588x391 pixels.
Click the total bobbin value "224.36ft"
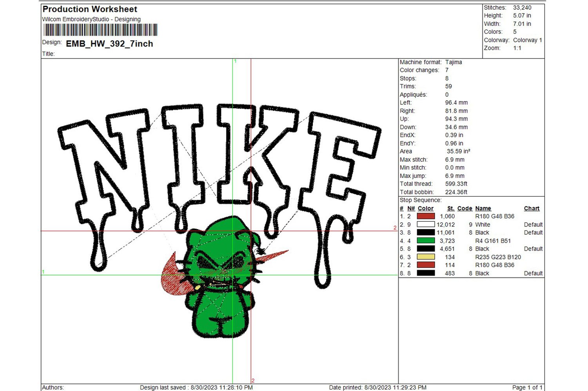[x=456, y=192]
